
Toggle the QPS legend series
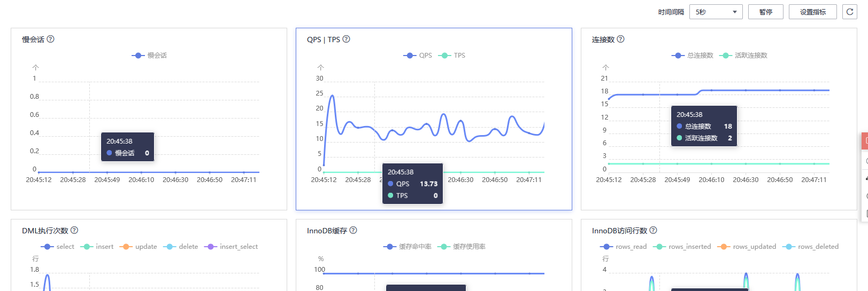click(x=417, y=56)
